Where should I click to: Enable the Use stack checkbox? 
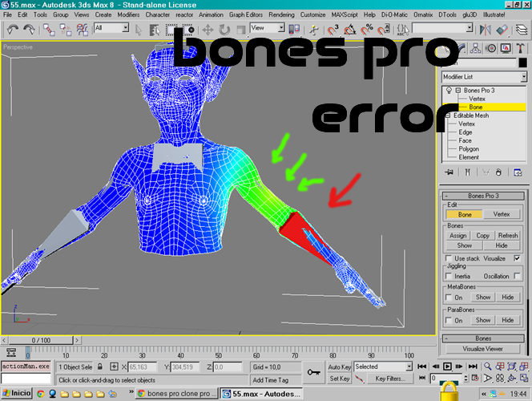click(x=449, y=258)
